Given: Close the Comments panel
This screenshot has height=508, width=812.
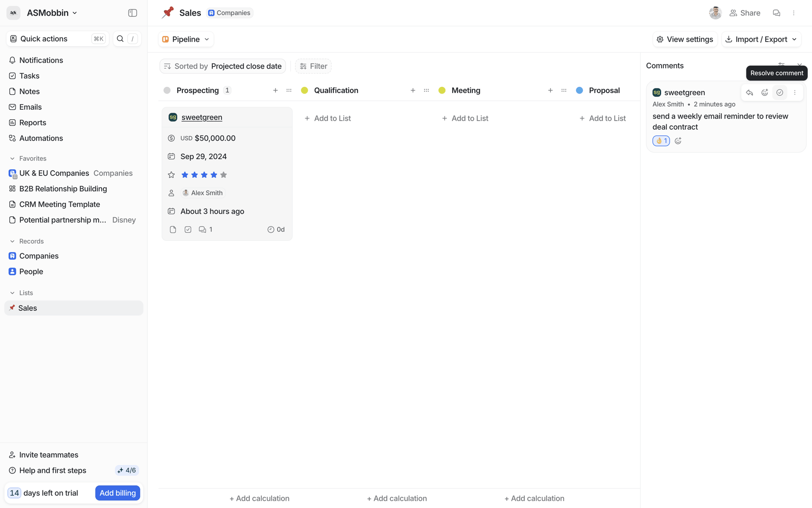Looking at the screenshot, I should point(799,65).
